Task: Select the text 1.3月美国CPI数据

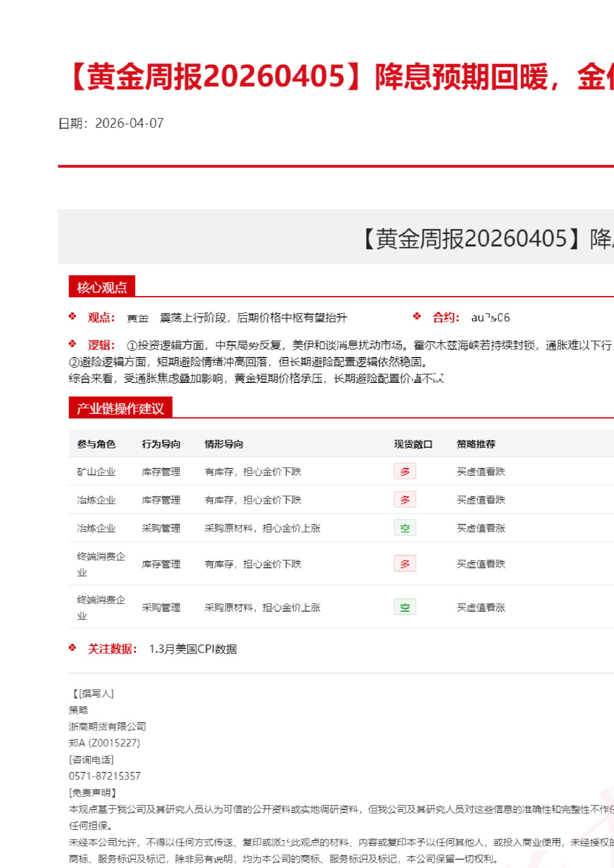Action: coord(193,649)
